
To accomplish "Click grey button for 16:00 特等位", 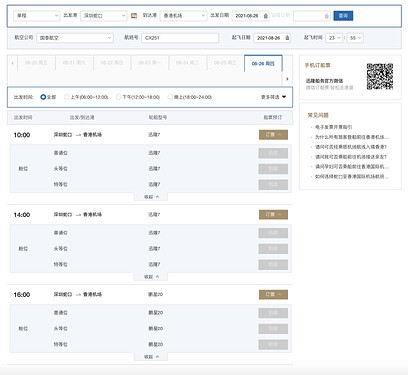I will click(x=273, y=344).
